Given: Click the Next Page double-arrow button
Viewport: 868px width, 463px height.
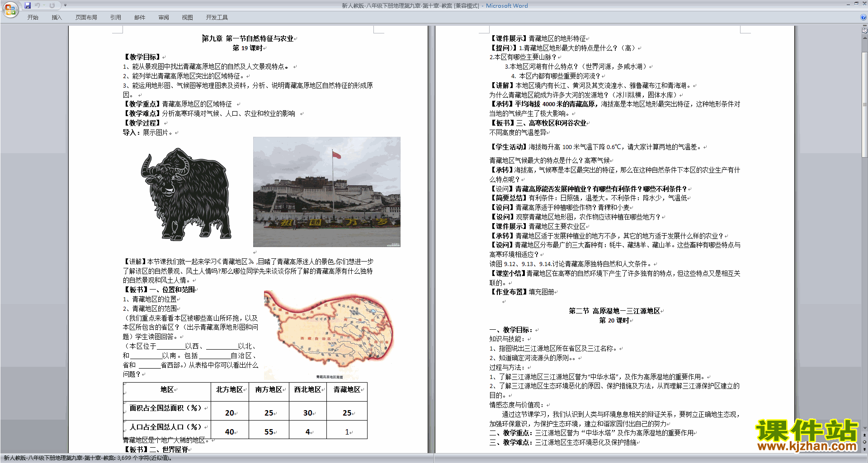Looking at the screenshot, I should point(864,449).
